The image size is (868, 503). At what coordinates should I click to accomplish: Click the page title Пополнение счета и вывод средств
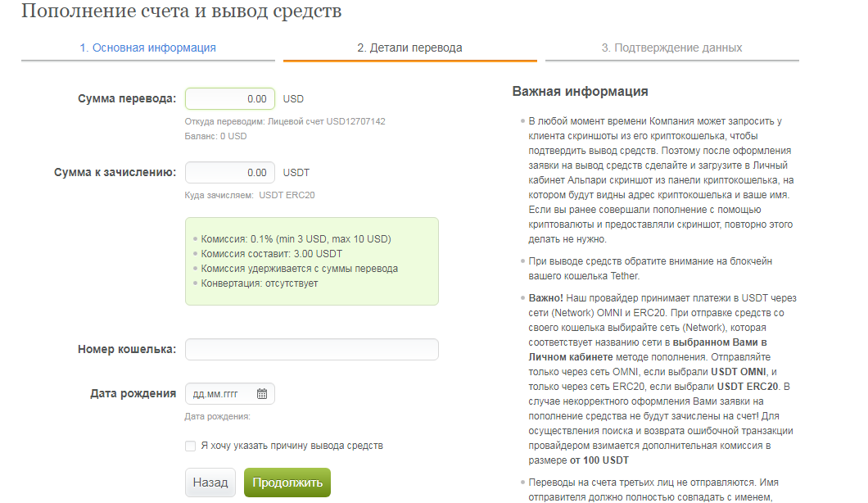coord(182,11)
